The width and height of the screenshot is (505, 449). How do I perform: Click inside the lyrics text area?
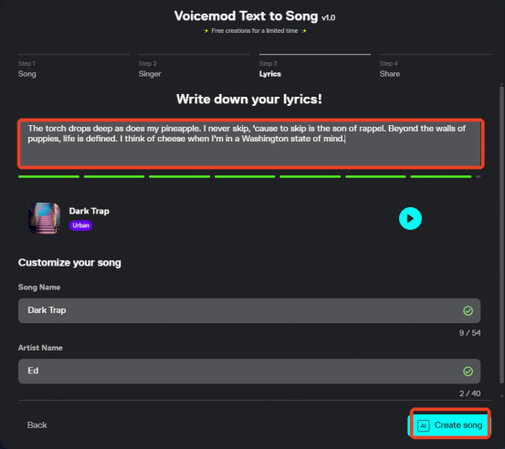coord(251,144)
